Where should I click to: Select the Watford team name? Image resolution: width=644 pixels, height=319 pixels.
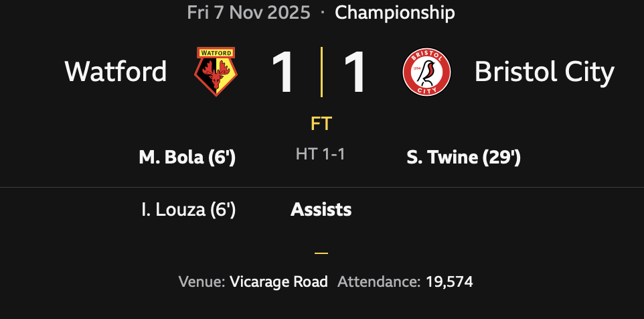tap(116, 72)
